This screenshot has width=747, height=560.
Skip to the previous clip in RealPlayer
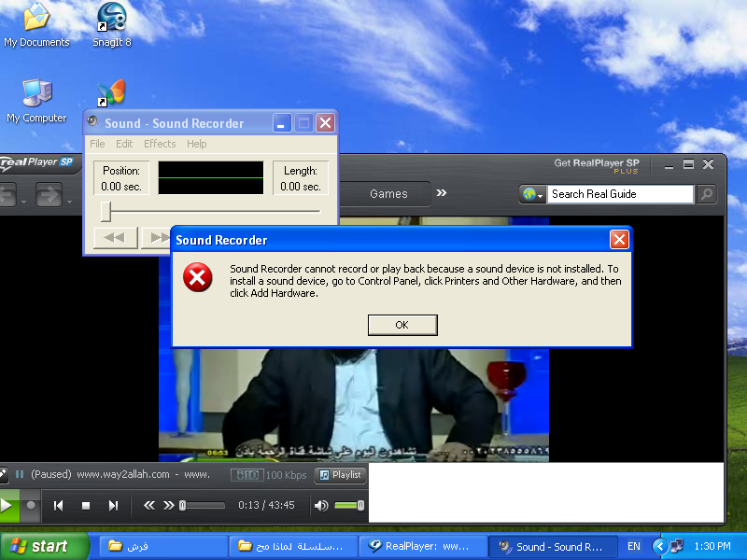(59, 506)
